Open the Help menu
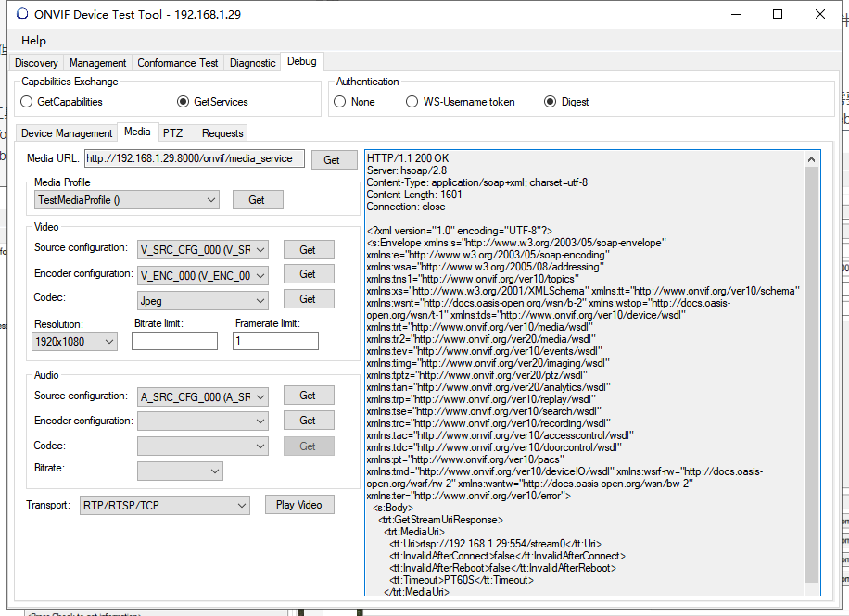The height and width of the screenshot is (616, 849). (x=33, y=41)
